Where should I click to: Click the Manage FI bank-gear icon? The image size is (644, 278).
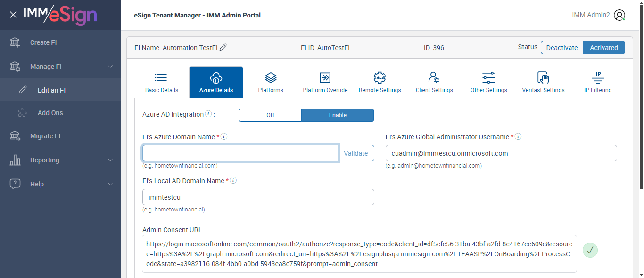click(x=15, y=67)
